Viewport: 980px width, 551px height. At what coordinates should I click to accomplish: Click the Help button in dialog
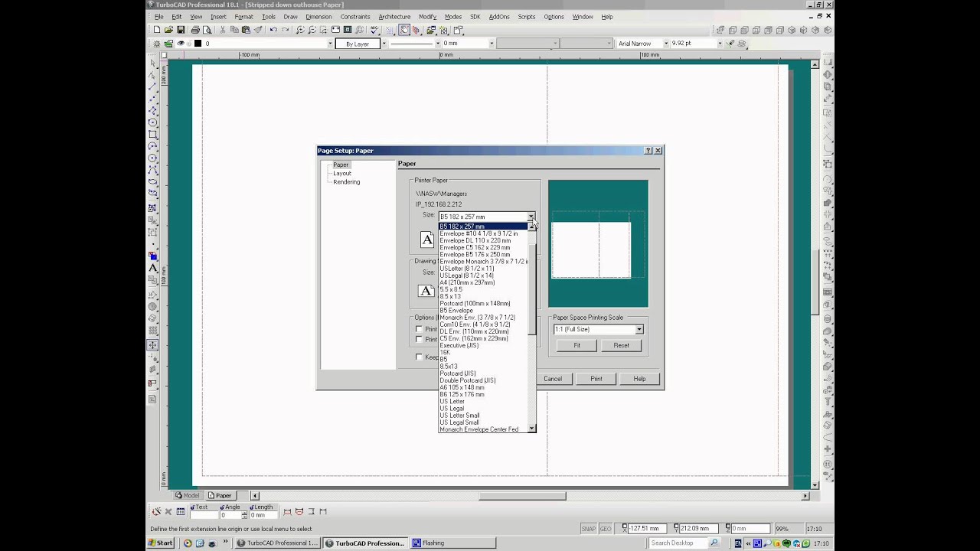point(639,379)
